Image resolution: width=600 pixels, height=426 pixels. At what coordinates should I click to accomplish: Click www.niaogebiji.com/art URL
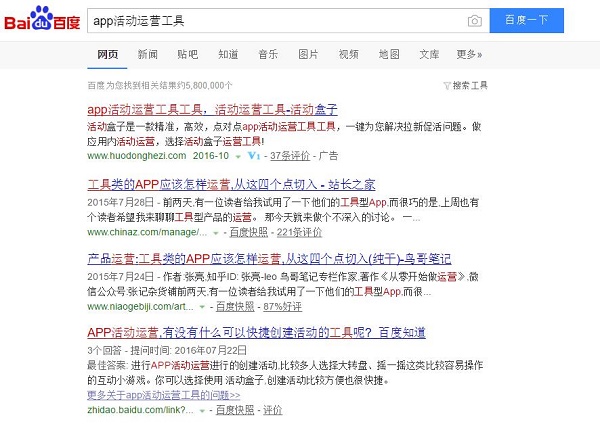click(140, 307)
